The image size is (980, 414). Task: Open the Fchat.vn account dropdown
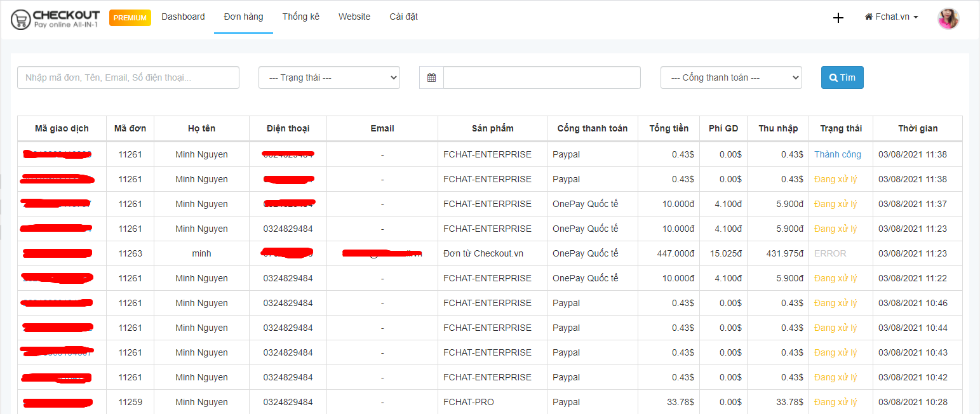[892, 17]
